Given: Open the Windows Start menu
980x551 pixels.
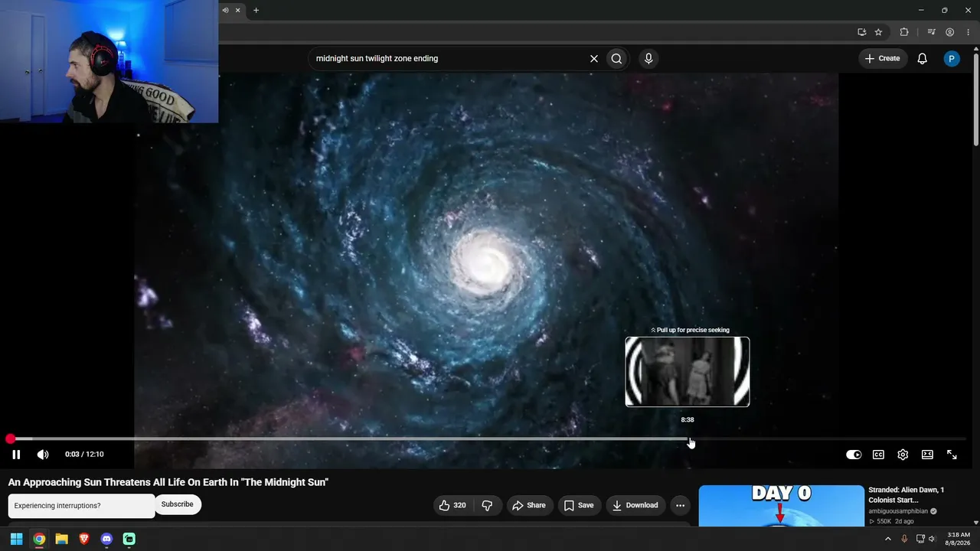Looking at the screenshot, I should pos(16,539).
